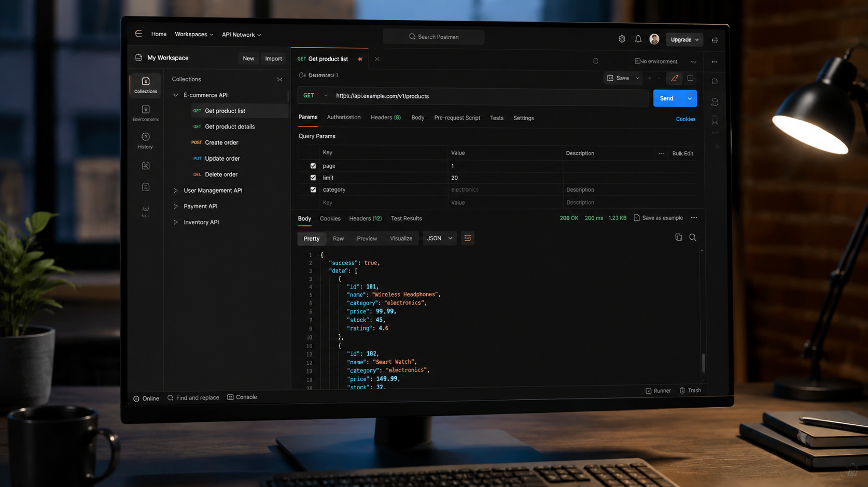Open the Upgrade dropdown
The image size is (868, 487).
[684, 40]
